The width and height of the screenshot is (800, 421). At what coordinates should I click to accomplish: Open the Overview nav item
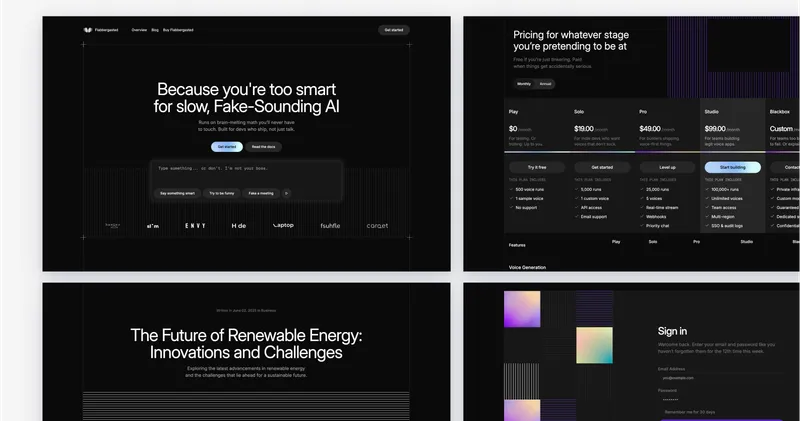point(138,30)
